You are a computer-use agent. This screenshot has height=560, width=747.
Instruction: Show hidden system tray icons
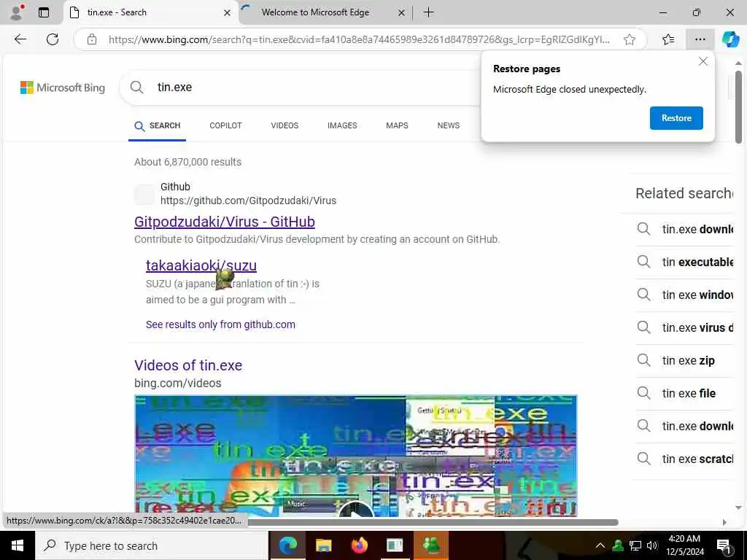600,545
